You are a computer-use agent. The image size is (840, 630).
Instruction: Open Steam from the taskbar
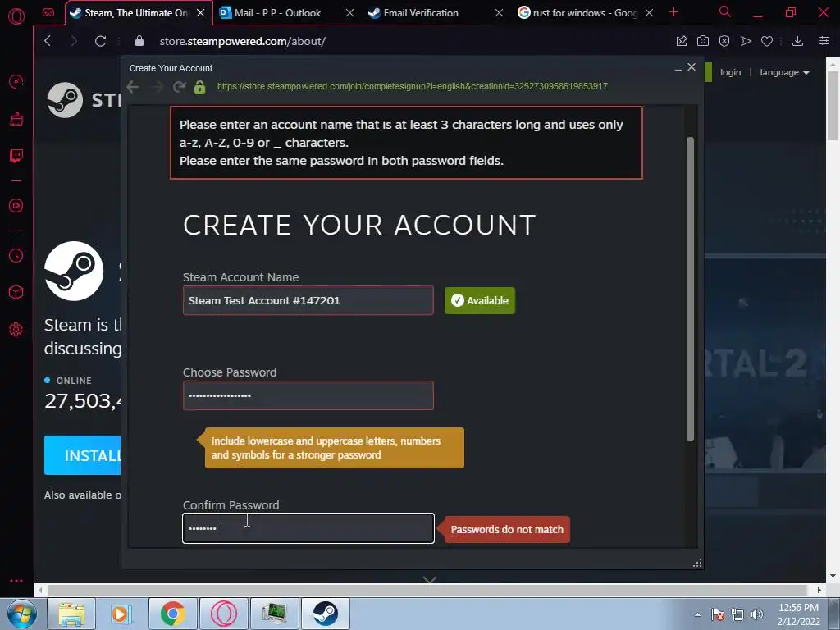coord(325,614)
